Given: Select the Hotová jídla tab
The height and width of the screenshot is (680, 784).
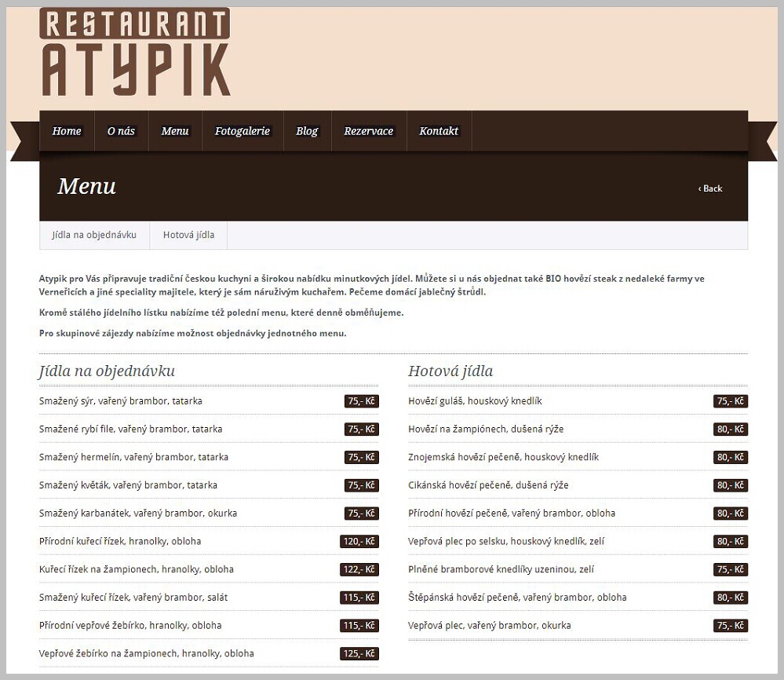Looking at the screenshot, I should pyautogui.click(x=188, y=235).
